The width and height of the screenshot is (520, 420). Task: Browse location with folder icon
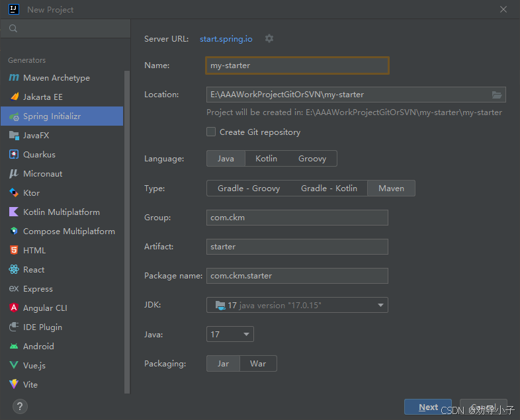tap(496, 95)
